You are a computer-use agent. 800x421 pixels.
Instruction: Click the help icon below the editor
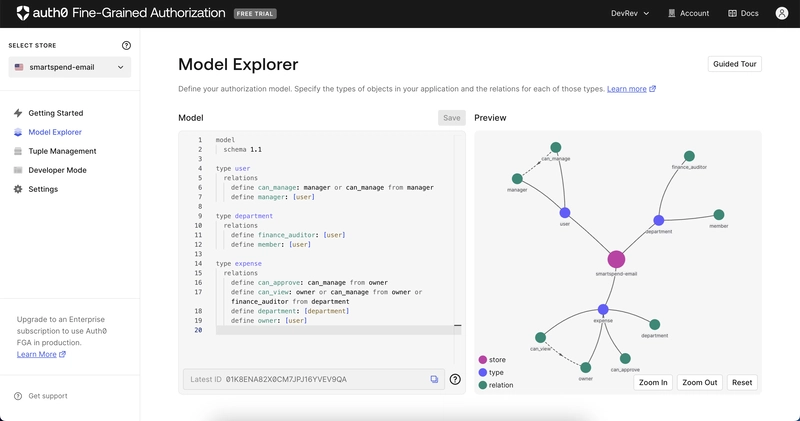(x=455, y=379)
